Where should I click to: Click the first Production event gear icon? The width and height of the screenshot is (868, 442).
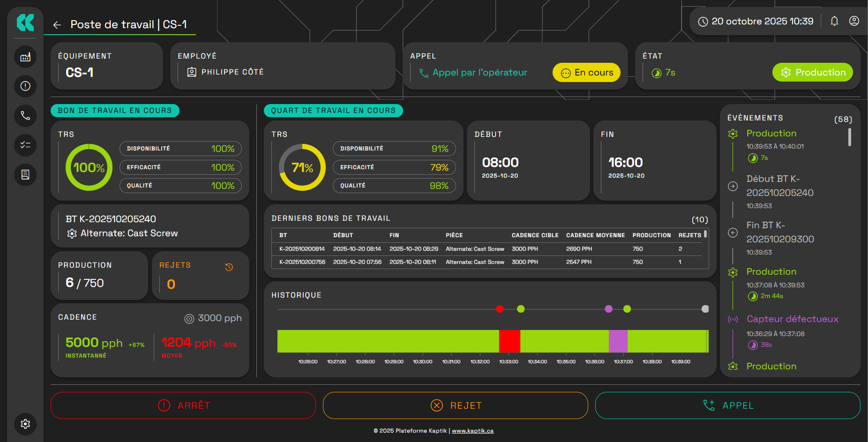(733, 134)
